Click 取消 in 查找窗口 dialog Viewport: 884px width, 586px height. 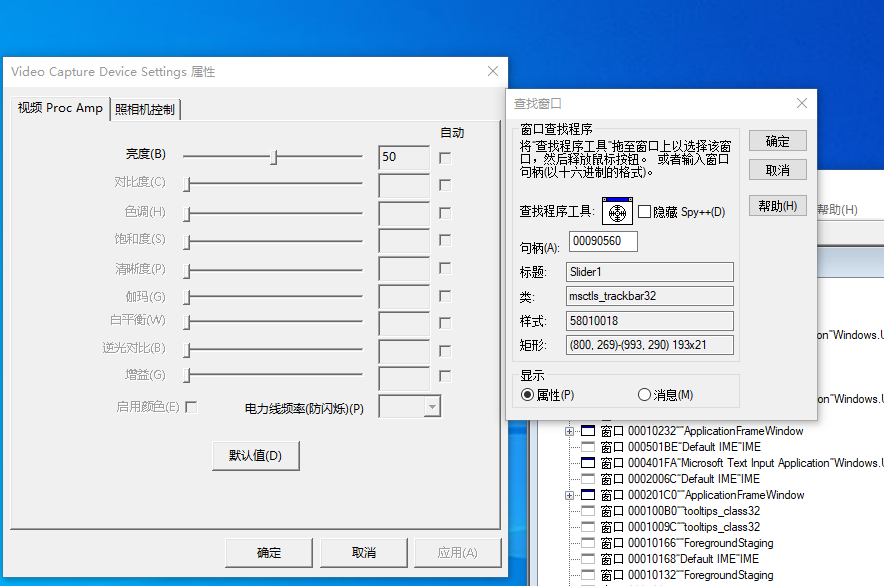[x=777, y=170]
